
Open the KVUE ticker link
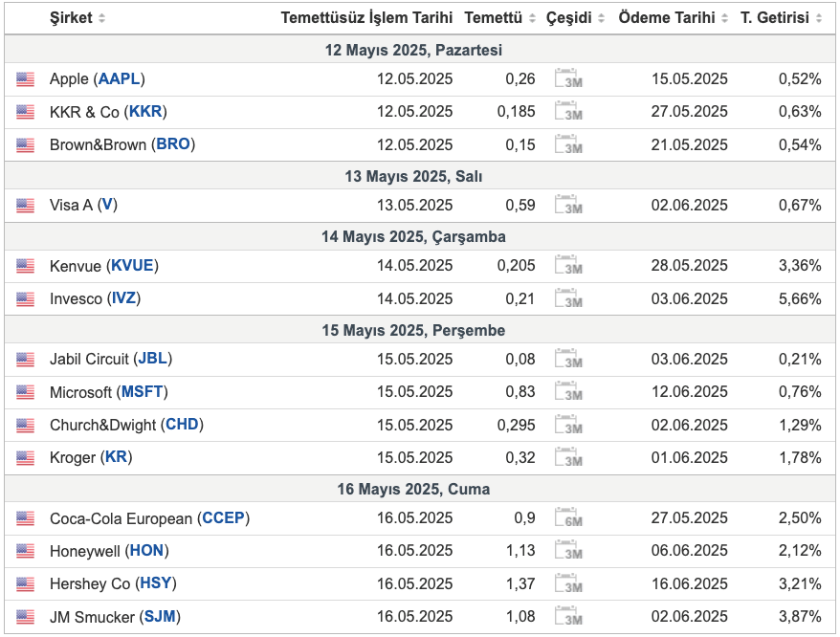pyautogui.click(x=132, y=265)
